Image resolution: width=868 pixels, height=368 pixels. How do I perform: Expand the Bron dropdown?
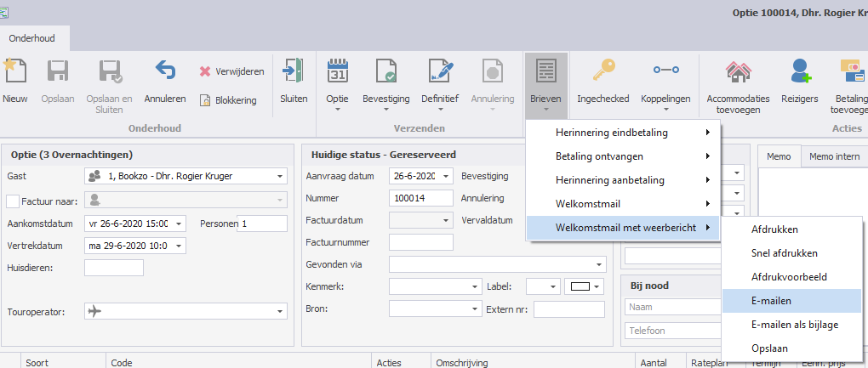tap(475, 309)
